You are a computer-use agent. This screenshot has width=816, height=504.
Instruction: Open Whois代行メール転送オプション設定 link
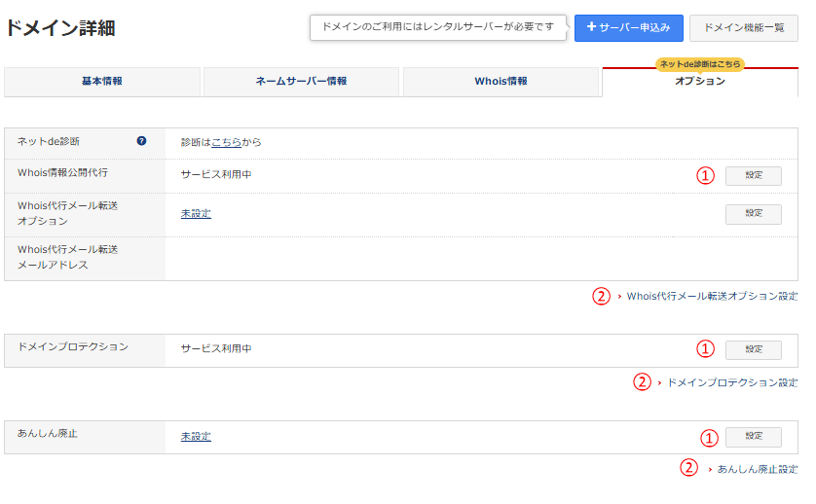click(712, 297)
